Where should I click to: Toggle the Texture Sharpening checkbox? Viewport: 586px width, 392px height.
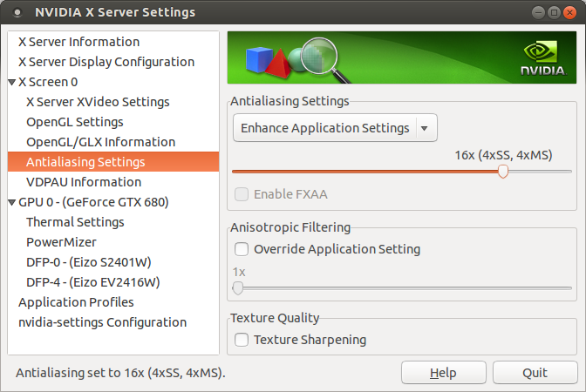[x=241, y=340]
